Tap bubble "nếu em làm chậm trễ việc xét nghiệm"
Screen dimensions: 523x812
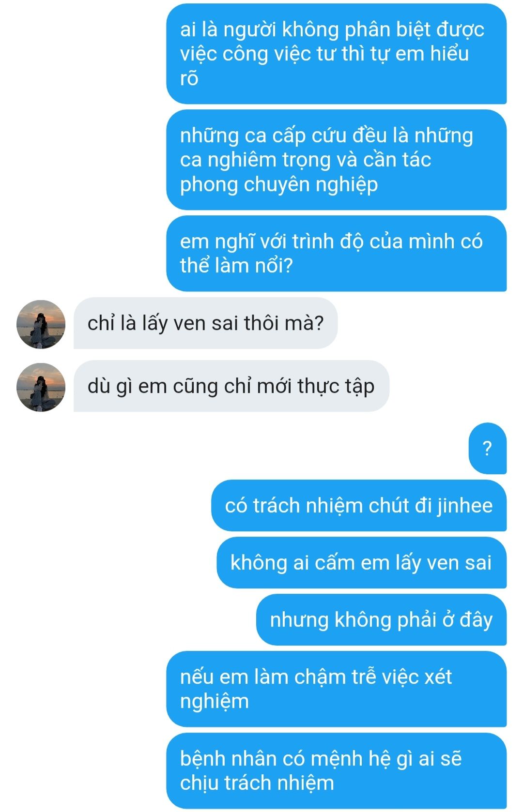[x=336, y=689]
